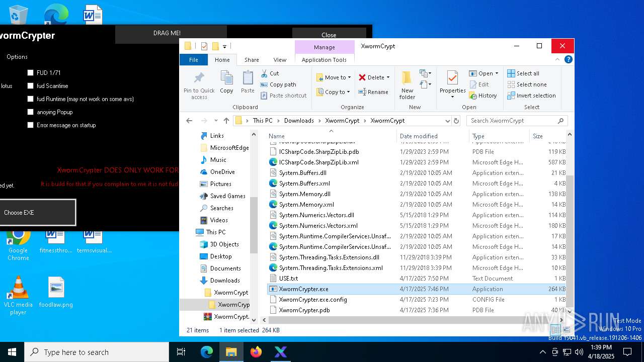Open the Quick Access Toolbar customize dropdown
The height and width of the screenshot is (362, 644).
[224, 46]
